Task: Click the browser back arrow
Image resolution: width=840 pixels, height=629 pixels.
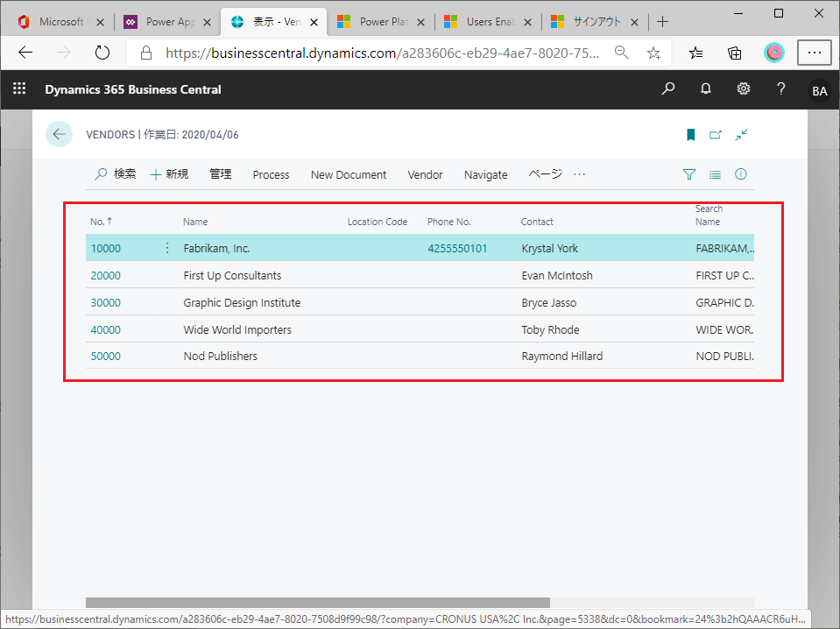Action: [x=25, y=53]
